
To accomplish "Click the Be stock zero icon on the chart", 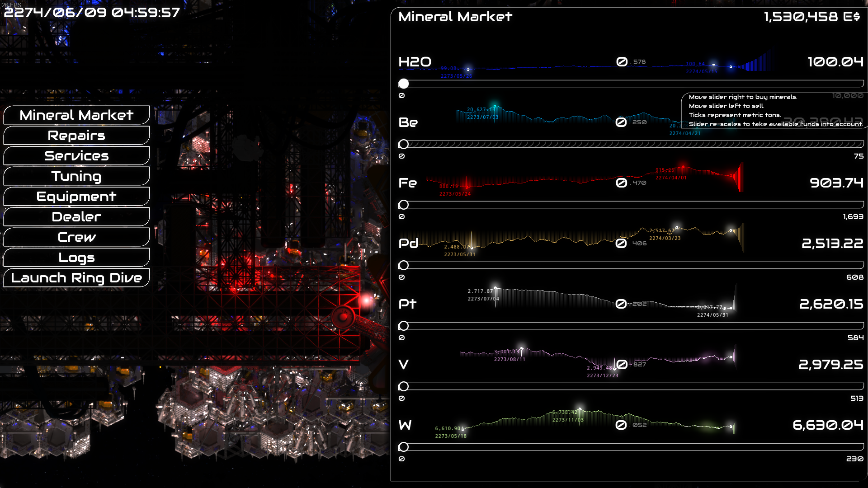I will 621,122.
